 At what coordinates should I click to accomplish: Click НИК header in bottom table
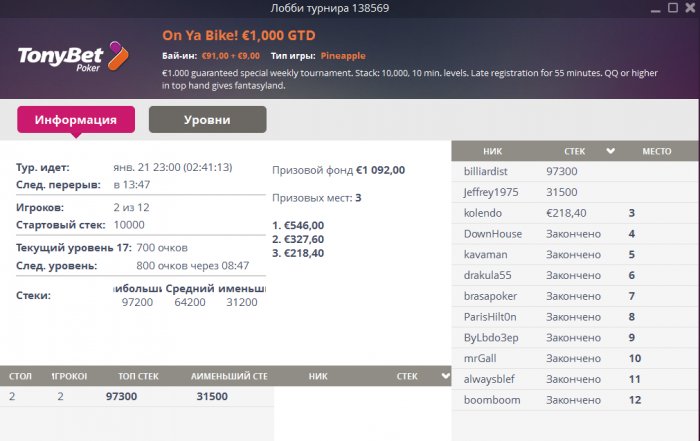coord(318,376)
